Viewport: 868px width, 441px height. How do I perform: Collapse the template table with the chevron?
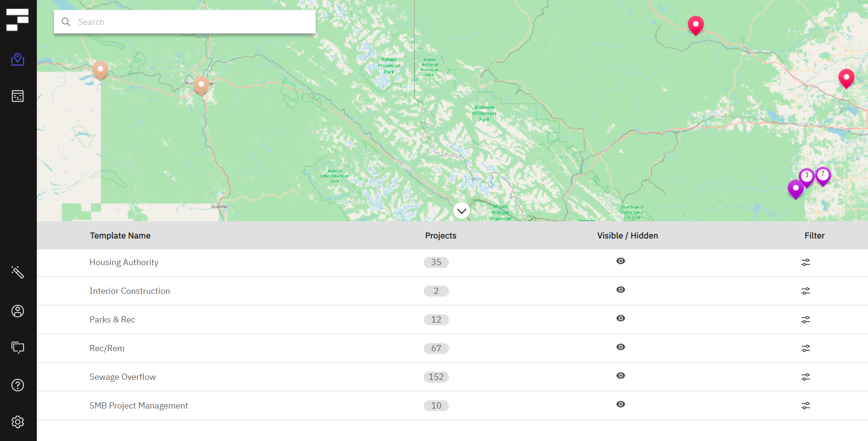click(461, 210)
